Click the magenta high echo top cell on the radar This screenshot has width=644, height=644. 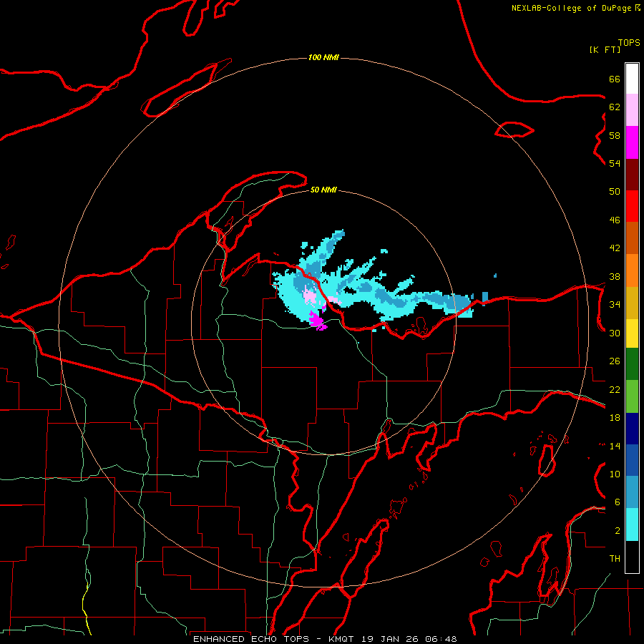[317, 321]
